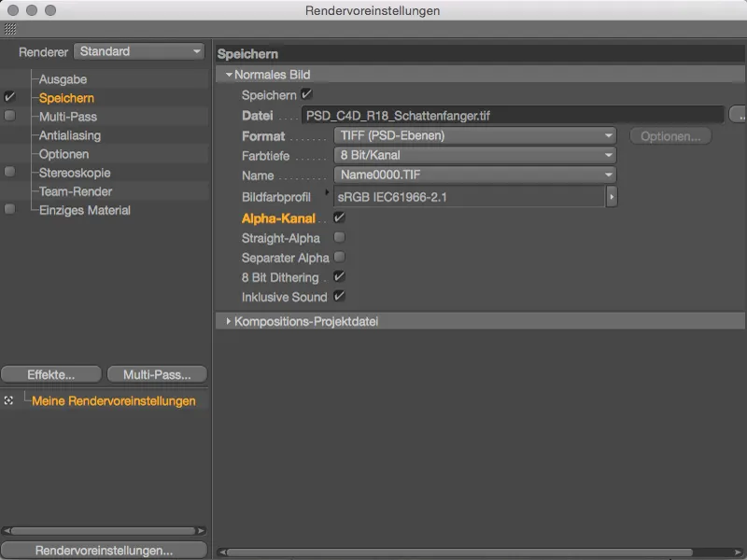The width and height of the screenshot is (747, 560).
Task: Click the Rendervoreinstellungen... button
Action: [104, 551]
